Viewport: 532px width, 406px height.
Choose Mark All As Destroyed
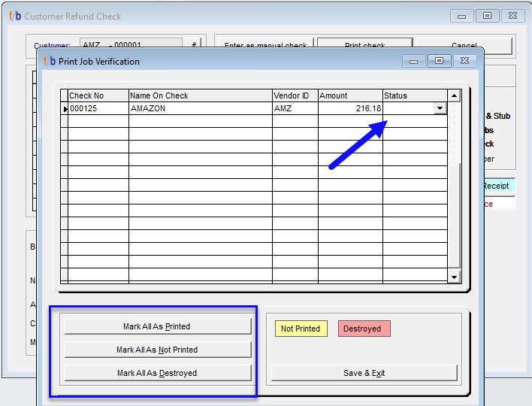click(x=157, y=373)
